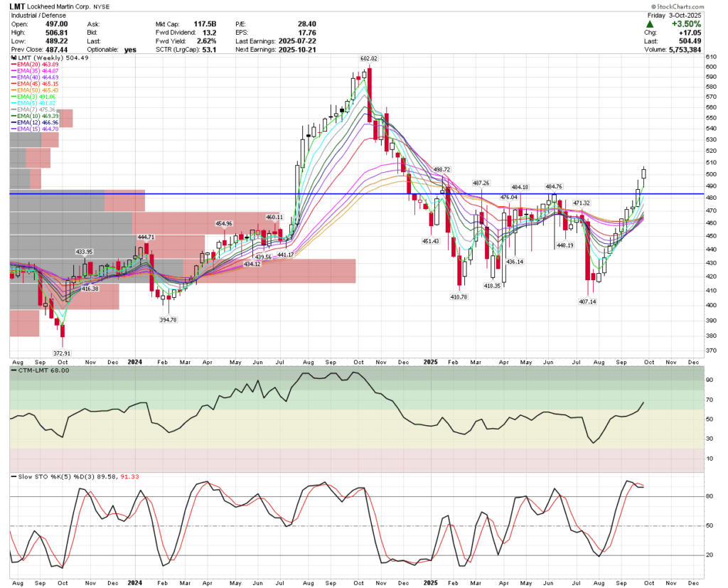The image size is (728, 588).
Task: Toggle visibility of the EMA(10) overlay
Action: tap(12, 114)
